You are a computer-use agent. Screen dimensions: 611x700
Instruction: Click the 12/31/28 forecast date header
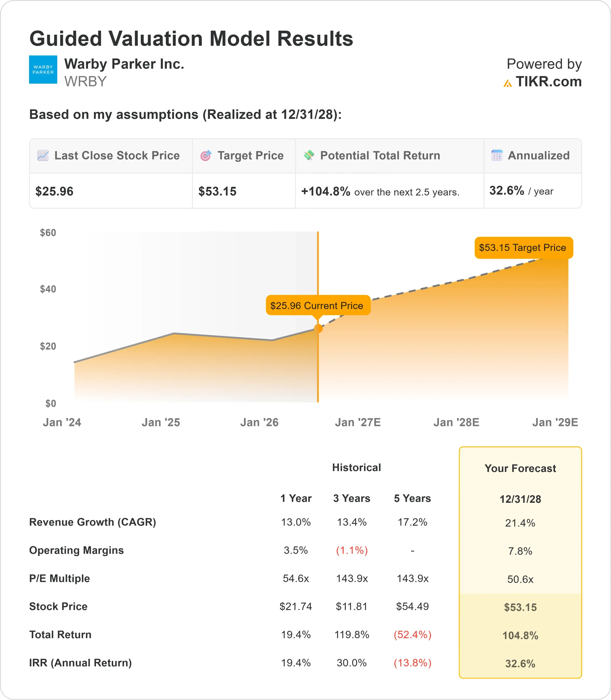[x=520, y=499]
